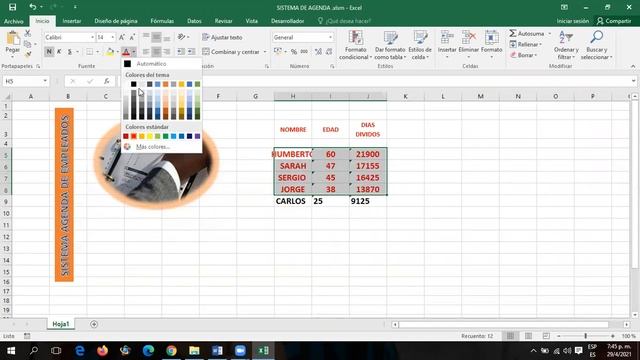640x360 pixels.
Task: Open the Archivo tab
Action: 13,21
